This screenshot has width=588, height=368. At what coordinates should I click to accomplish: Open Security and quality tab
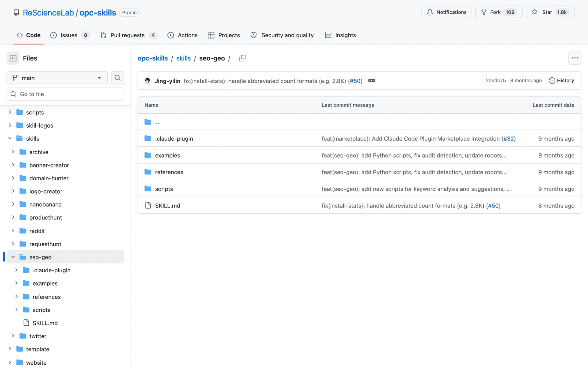point(282,35)
